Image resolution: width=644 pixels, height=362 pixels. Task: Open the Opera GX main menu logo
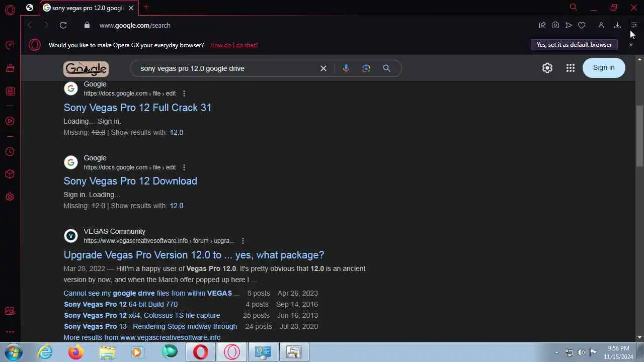pyautogui.click(x=10, y=10)
